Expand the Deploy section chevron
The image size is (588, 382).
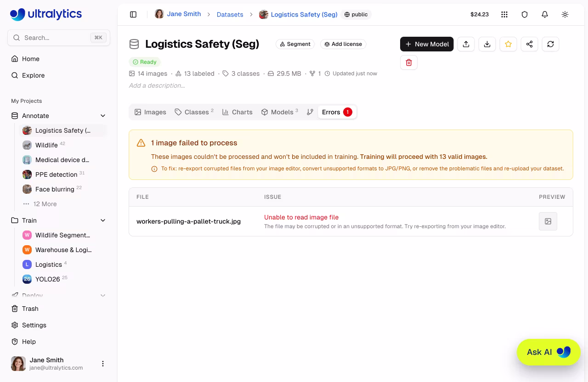[x=103, y=296]
